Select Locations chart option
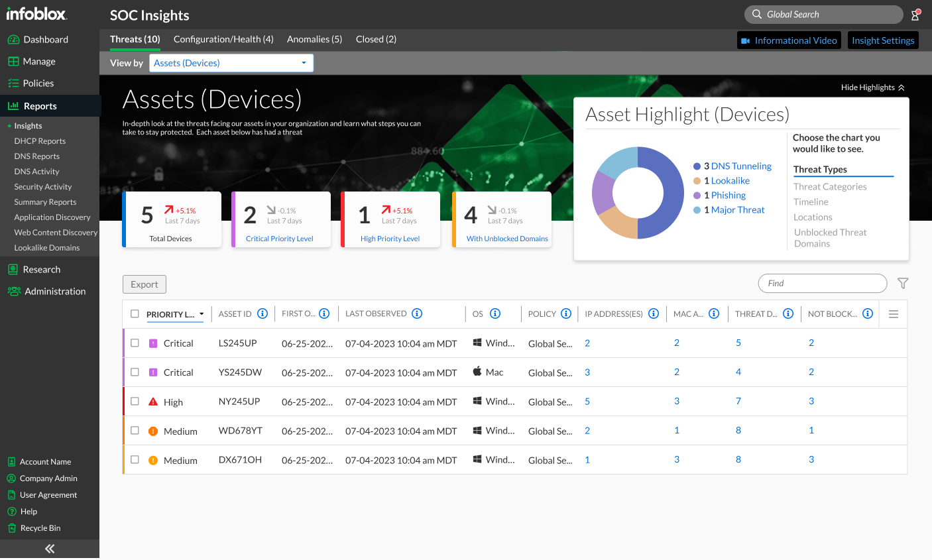 point(813,217)
